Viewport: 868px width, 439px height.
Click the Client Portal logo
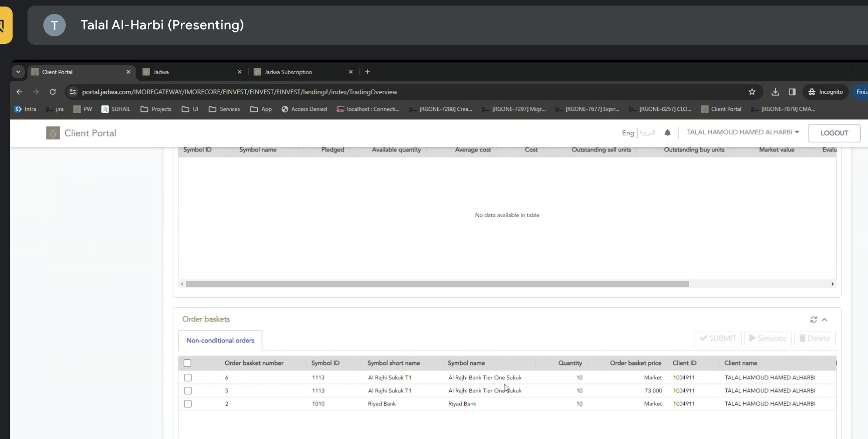click(53, 133)
